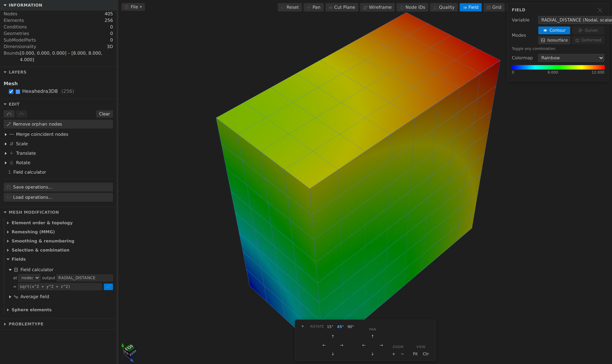Toggle Deformed mode
The width and height of the screenshot is (612, 364).
[x=588, y=40]
